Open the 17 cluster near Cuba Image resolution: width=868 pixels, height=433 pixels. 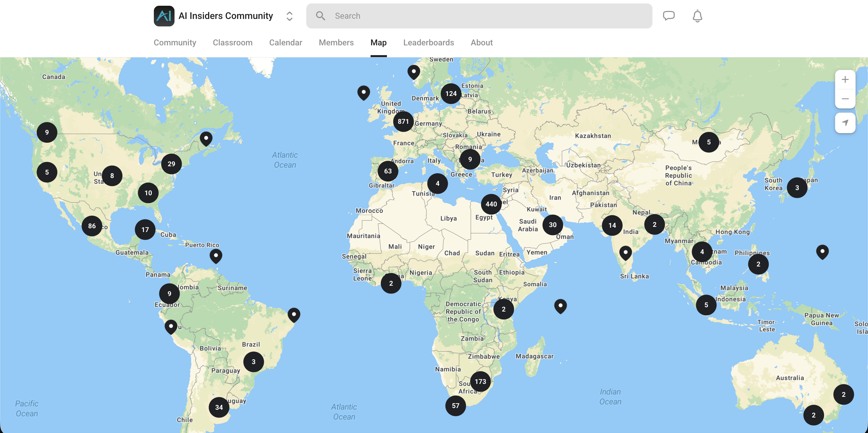click(x=145, y=229)
